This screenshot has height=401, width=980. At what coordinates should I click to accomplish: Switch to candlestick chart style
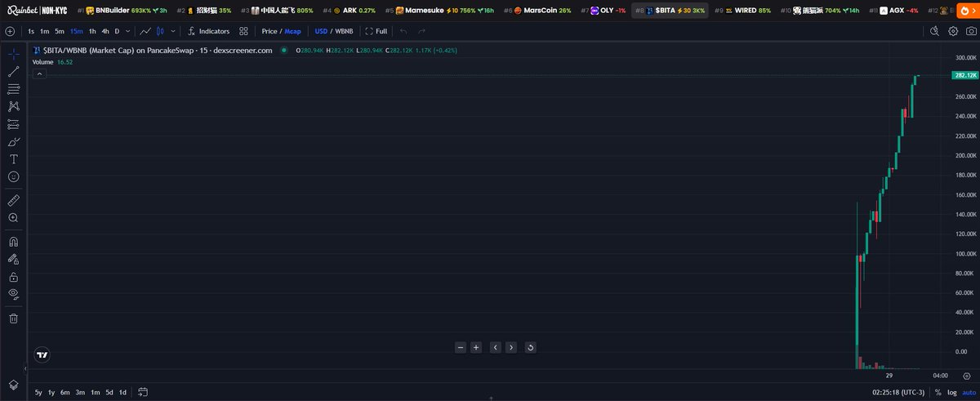pyautogui.click(x=160, y=31)
